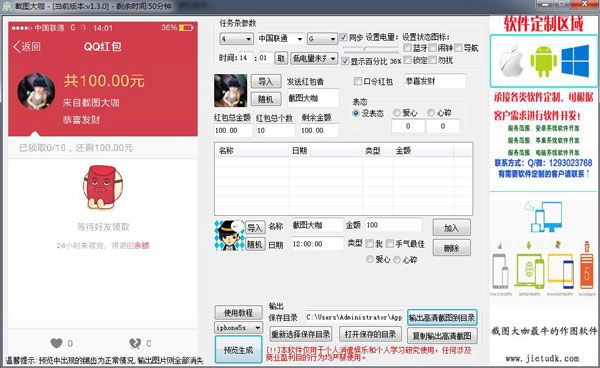
Task: Click 导入 button beside recipient avatar
Action: coord(255,228)
